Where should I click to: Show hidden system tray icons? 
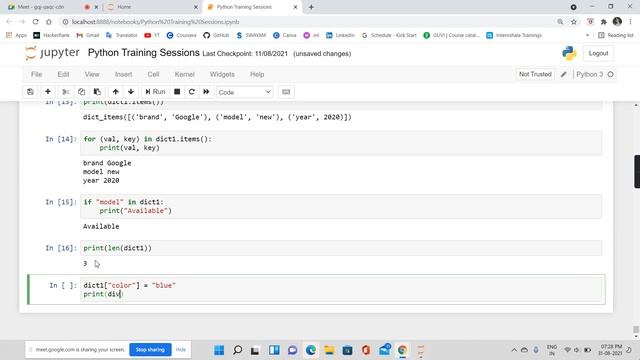[x=514, y=350]
